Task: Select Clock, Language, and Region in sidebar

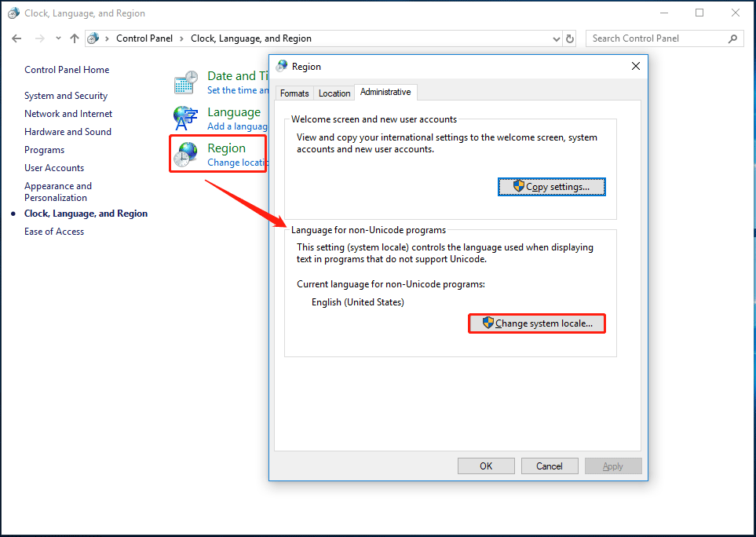Action: 86,214
